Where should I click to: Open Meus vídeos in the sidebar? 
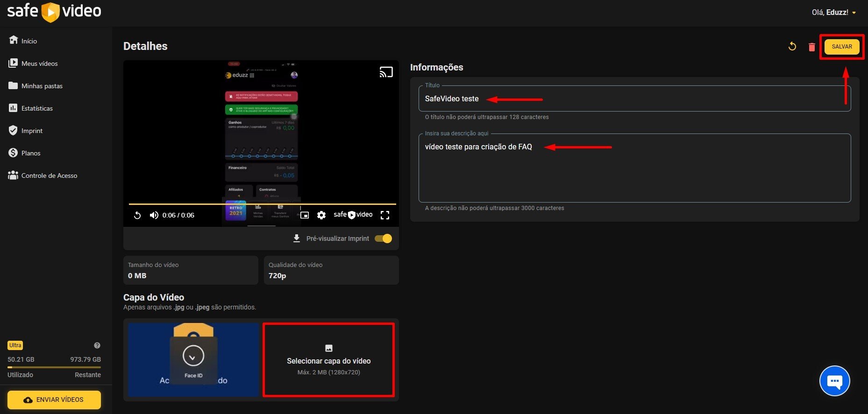(39, 63)
